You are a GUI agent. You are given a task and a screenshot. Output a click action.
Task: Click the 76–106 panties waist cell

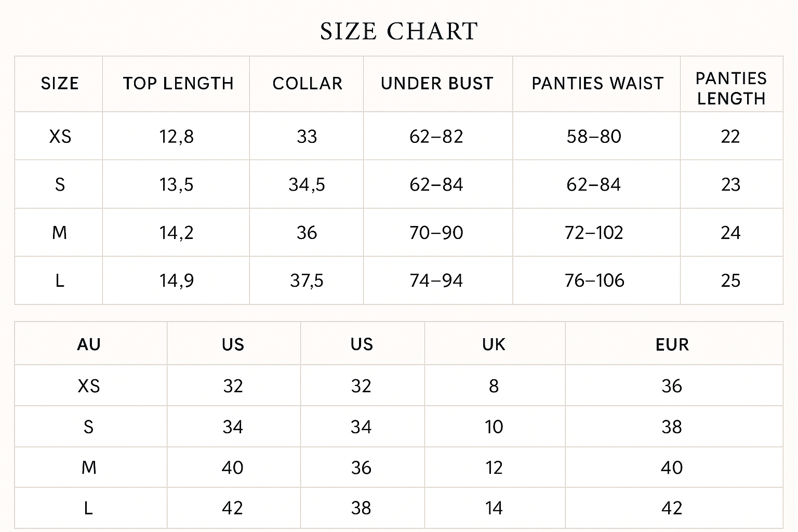pyautogui.click(x=594, y=281)
